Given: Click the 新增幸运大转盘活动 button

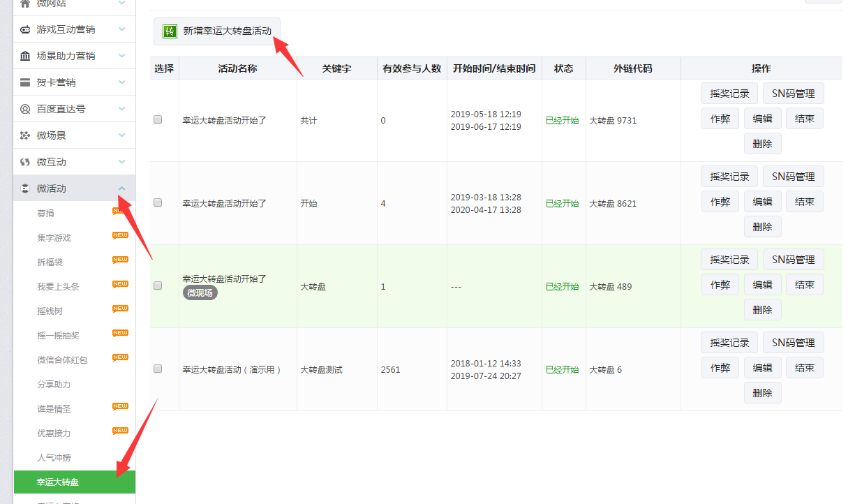Looking at the screenshot, I should pos(216,31).
